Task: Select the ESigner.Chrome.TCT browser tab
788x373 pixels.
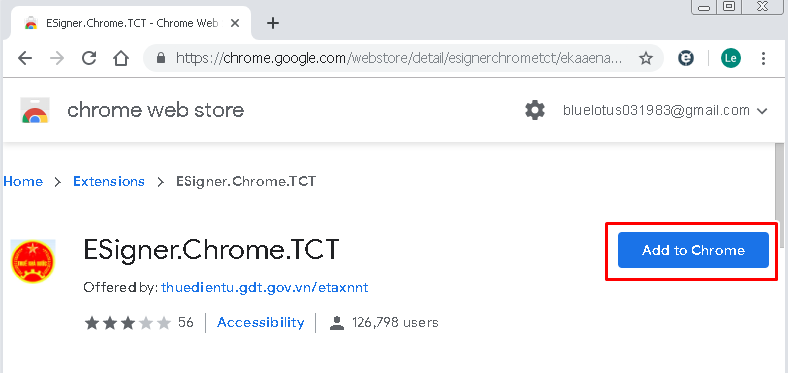Action: coord(126,23)
